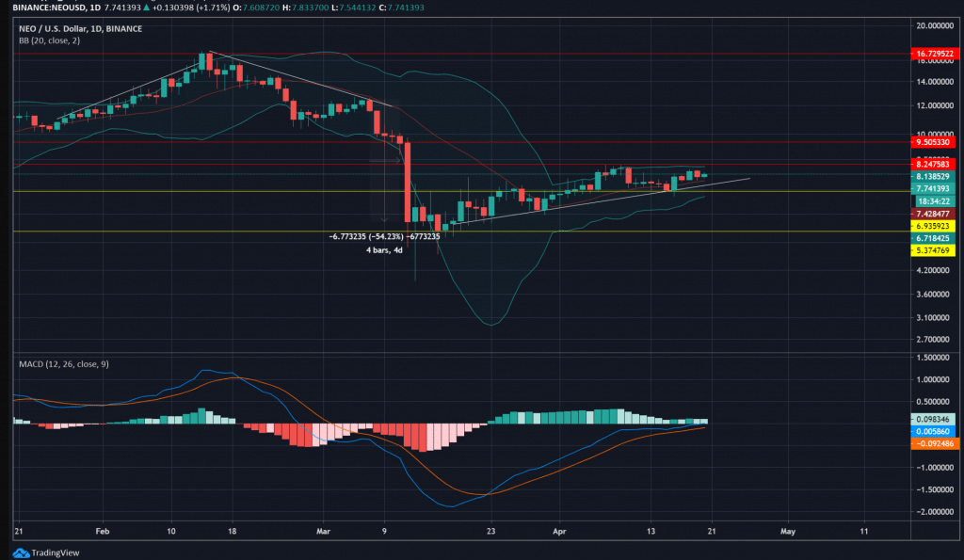Click the 18:34:22 countdown timer label
Viewport: 964px width, 560px height.
pos(935,201)
